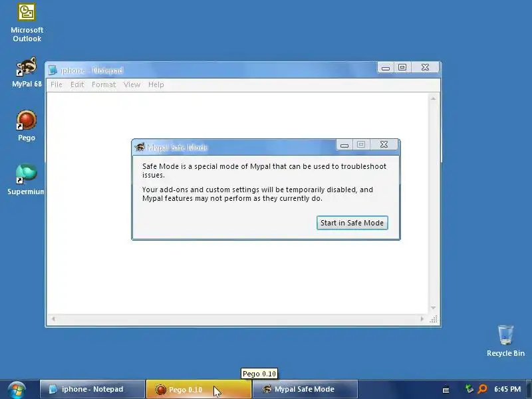Select the MyPal 68 desktop shortcut
The image size is (532, 399).
pyautogui.click(x=27, y=72)
